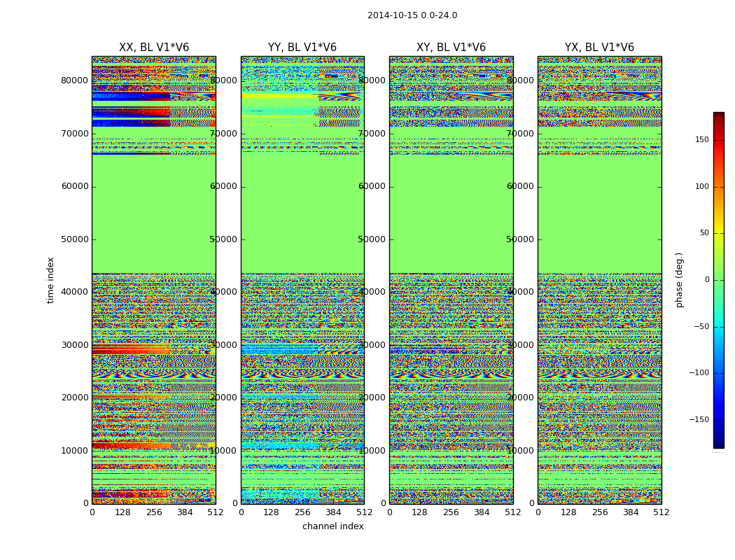Click the "time index" y-axis label

click(50, 280)
